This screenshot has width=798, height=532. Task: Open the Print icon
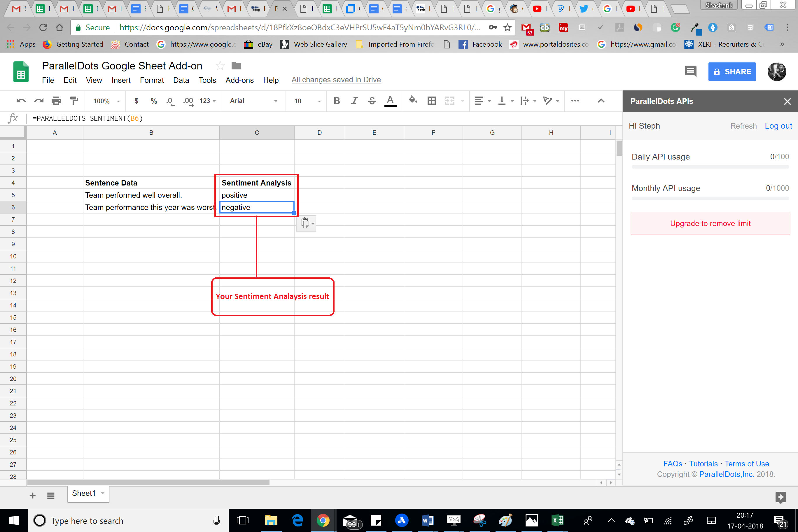56,101
